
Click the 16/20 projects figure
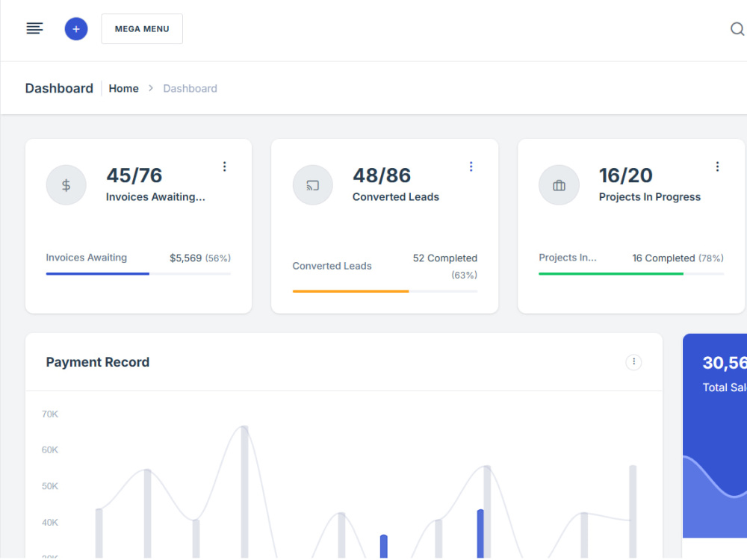point(625,175)
